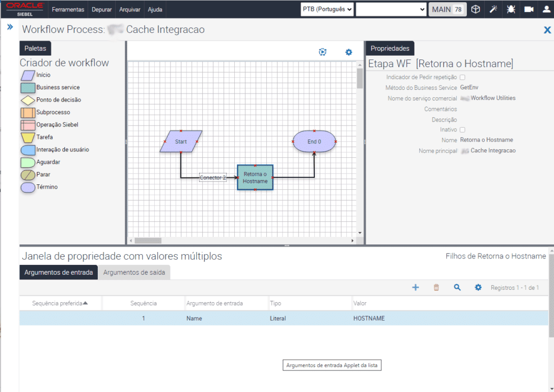Open the Arquivar menu
This screenshot has height=392, width=554.
pos(130,10)
